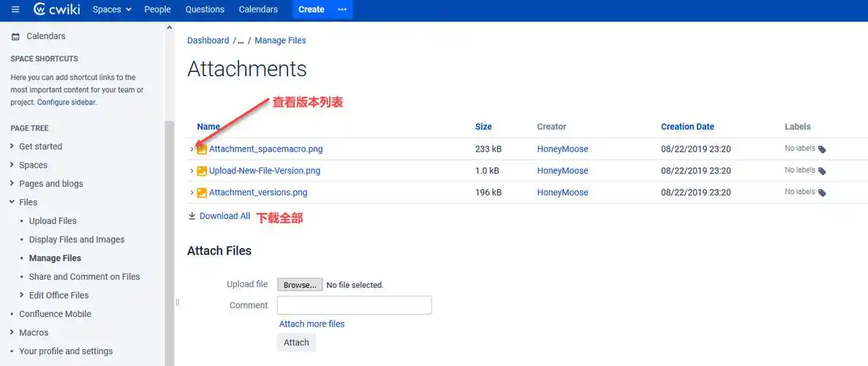
Task: Expand versions of Attachment_versions.png
Action: click(x=192, y=193)
